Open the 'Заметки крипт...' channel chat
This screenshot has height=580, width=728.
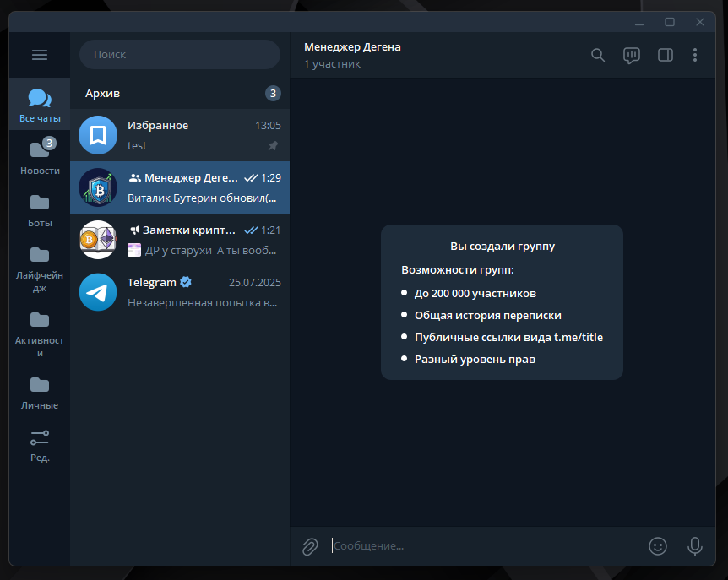coord(179,240)
